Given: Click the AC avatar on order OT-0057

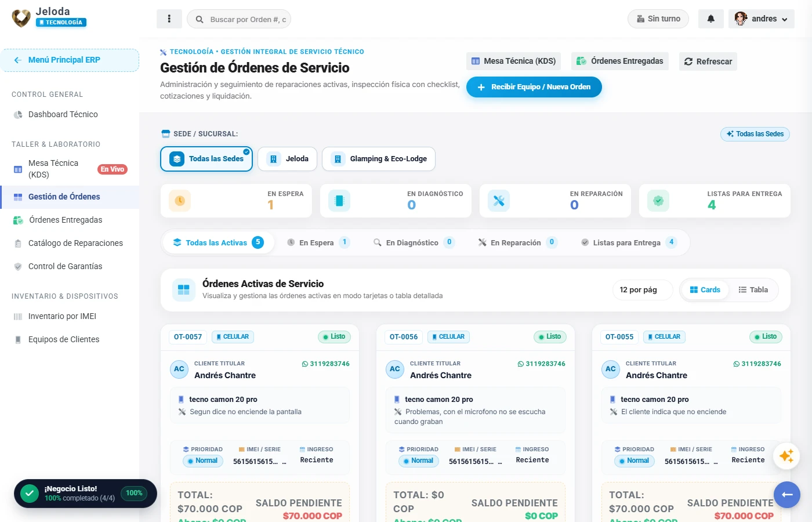Looking at the screenshot, I should (x=179, y=369).
